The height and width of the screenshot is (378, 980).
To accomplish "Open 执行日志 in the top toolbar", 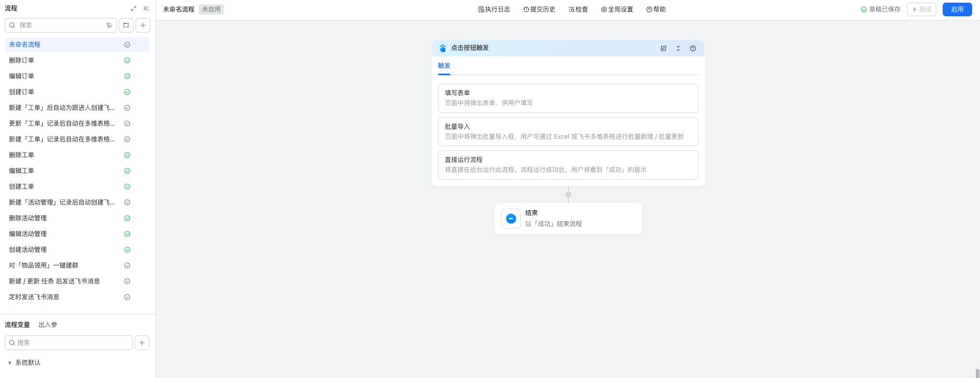I will 494,9.
